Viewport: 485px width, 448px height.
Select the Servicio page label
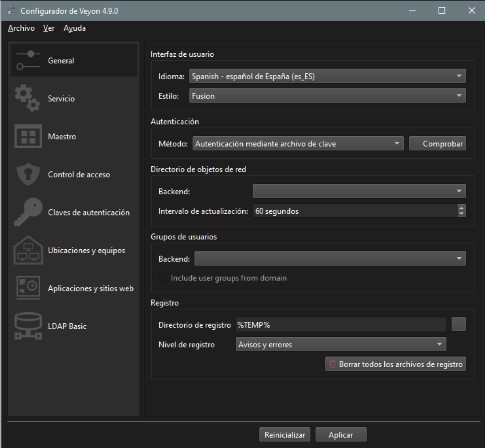[x=61, y=98]
